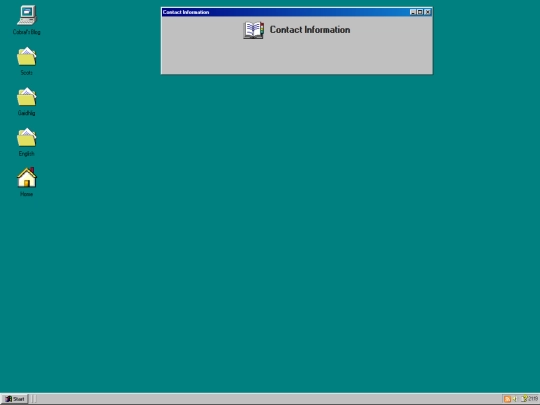This screenshot has width=540, height=405.
Task: Click the taskbar toolbar grip handle
Action: pyautogui.click(x=34, y=399)
